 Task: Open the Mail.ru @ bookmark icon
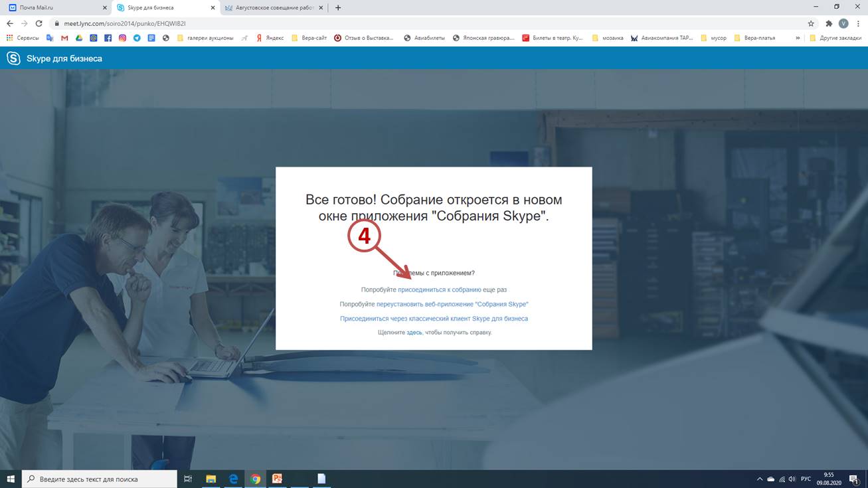pyautogui.click(x=94, y=38)
